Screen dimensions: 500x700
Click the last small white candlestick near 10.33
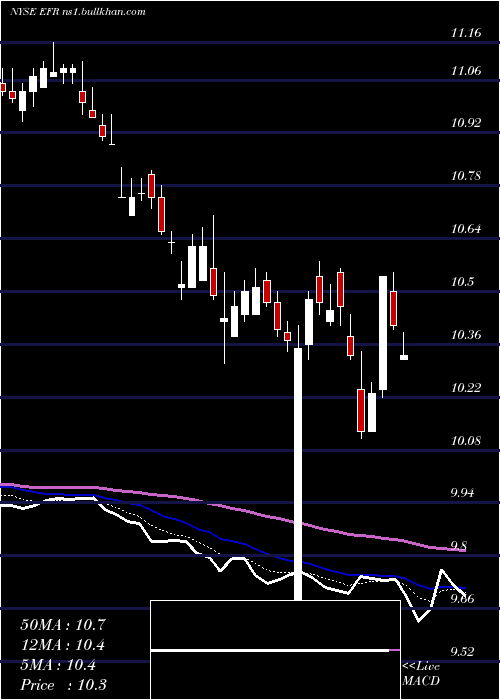point(404,357)
